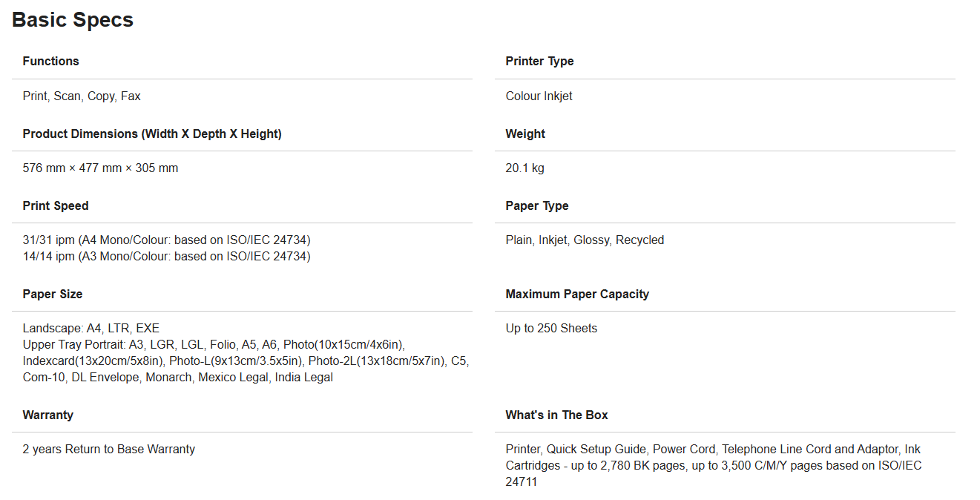
Task: Click the Print Speed label
Action: point(56,206)
